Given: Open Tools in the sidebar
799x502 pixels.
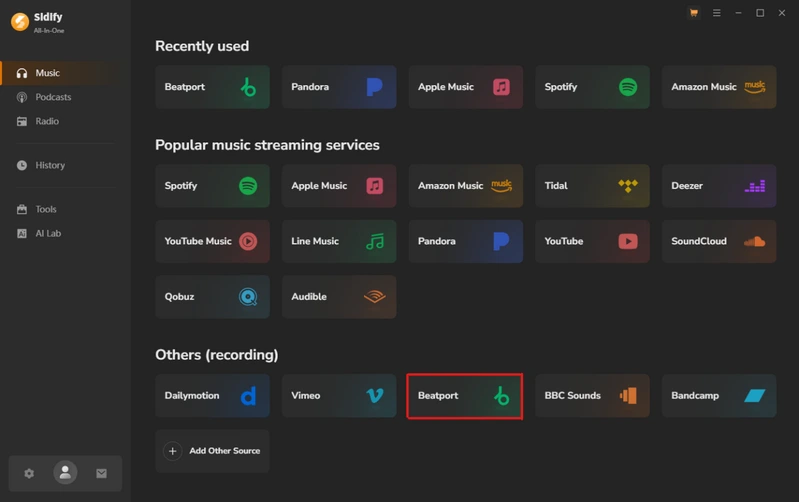Looking at the screenshot, I should [65, 209].
